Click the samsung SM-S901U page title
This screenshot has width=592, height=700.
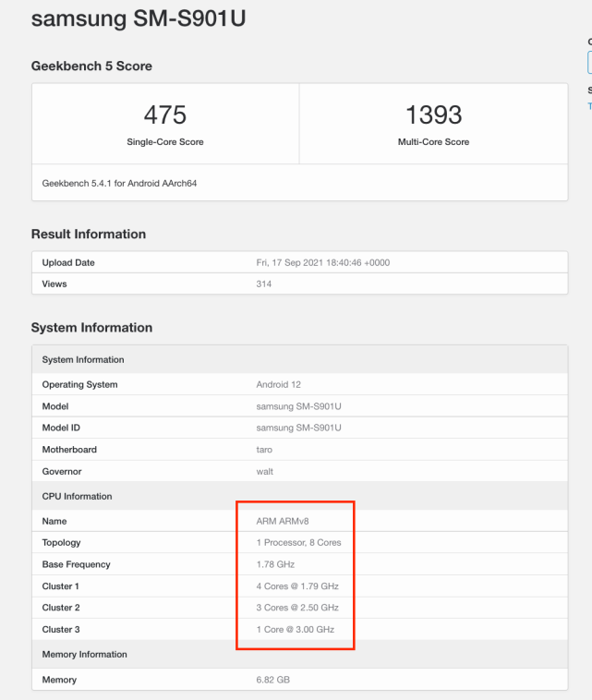click(x=139, y=18)
